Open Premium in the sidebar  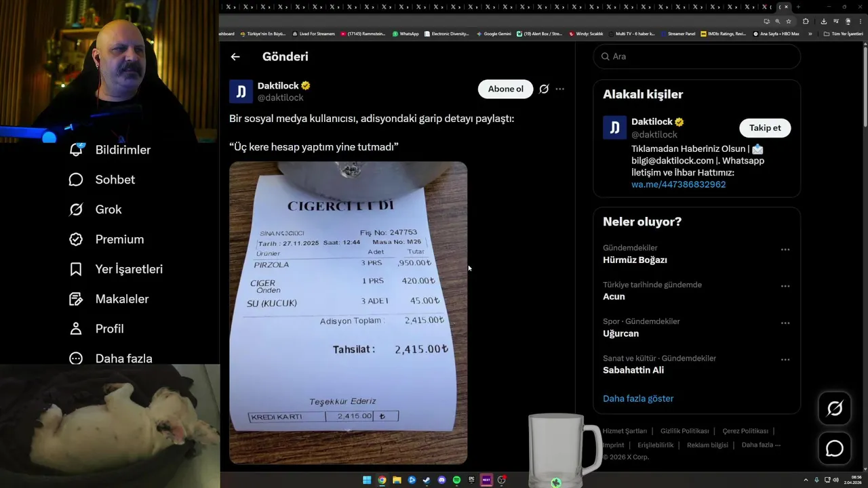tap(106, 239)
